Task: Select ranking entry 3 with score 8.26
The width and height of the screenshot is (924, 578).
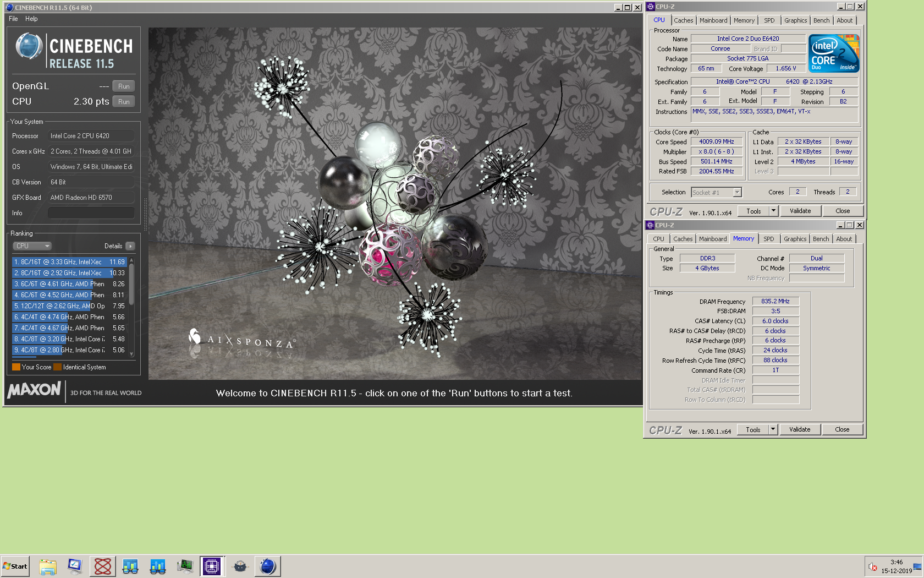Action: coord(70,284)
